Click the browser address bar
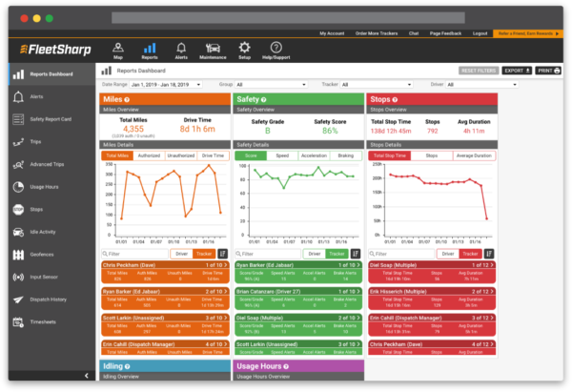The image size is (572, 392). (288, 18)
